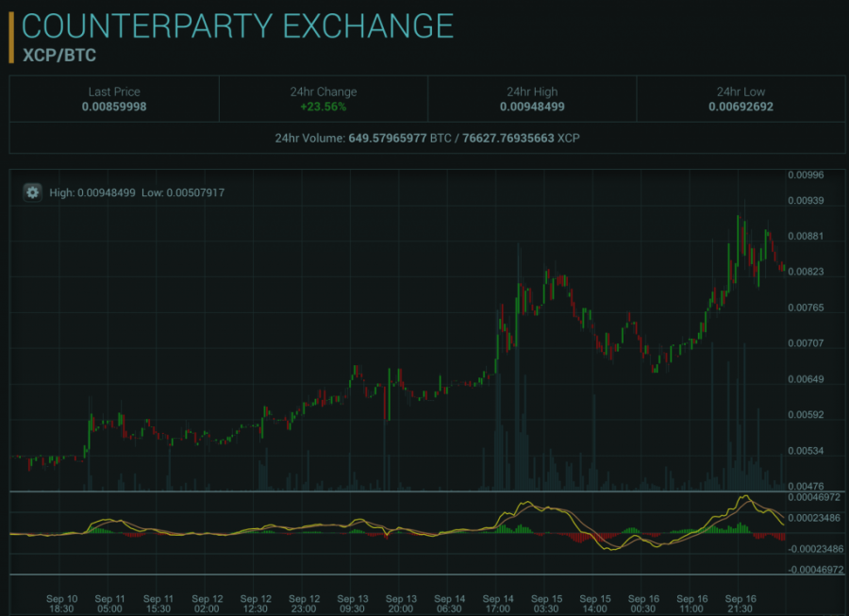Click Last Price value 0.00859998
This screenshot has width=849, height=616.
point(114,107)
